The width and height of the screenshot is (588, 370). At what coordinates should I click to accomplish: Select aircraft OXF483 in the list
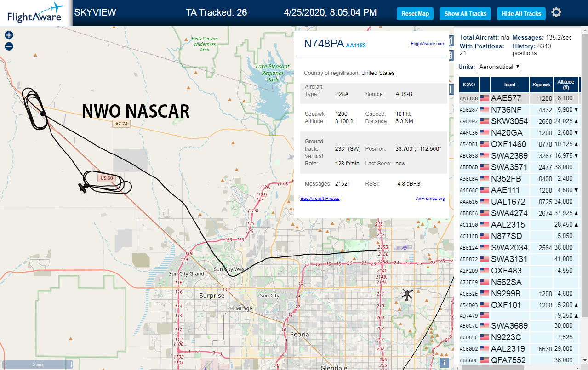506,271
